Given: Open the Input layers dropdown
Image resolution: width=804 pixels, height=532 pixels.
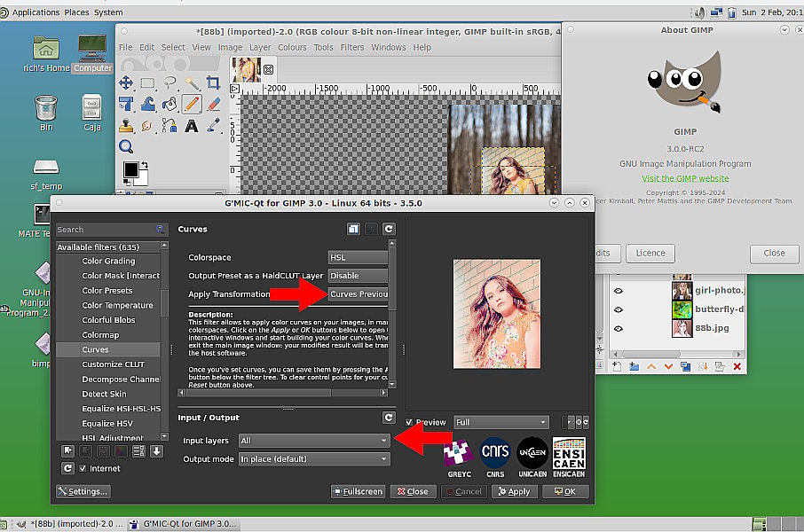Looking at the screenshot, I should pos(314,441).
